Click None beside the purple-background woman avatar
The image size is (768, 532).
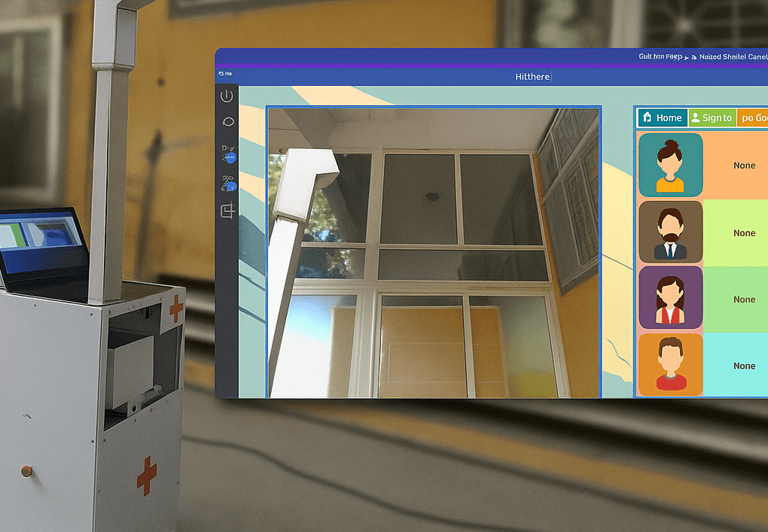click(x=744, y=299)
